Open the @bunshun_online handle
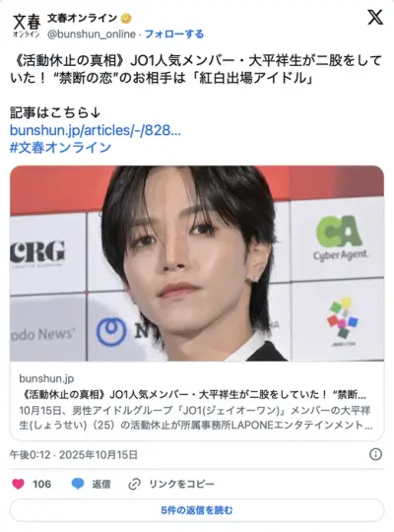This screenshot has width=394, height=532. click(x=92, y=34)
